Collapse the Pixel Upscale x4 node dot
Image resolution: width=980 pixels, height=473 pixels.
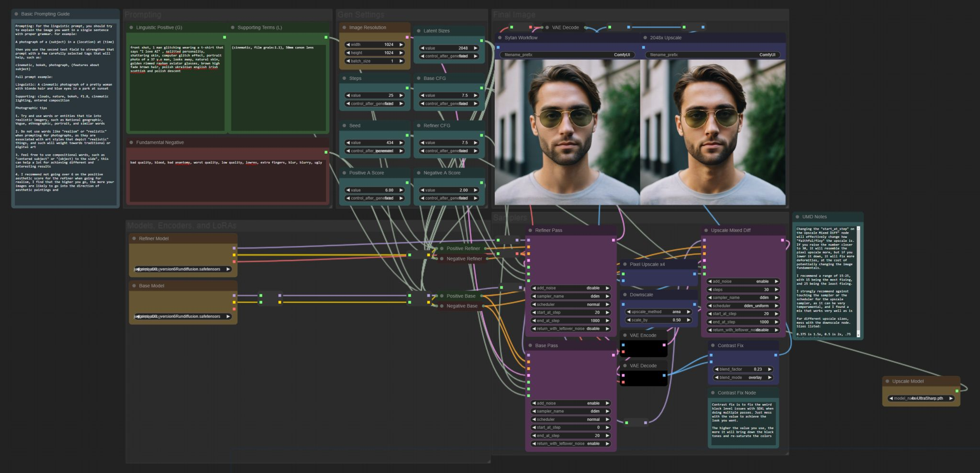[625, 265]
